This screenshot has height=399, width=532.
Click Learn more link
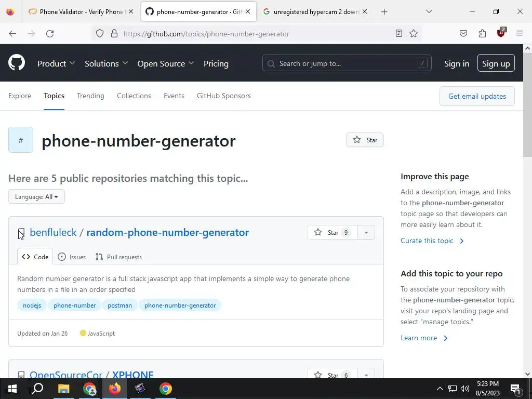[424, 338]
